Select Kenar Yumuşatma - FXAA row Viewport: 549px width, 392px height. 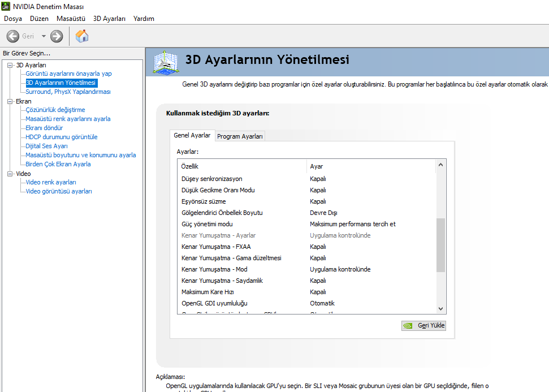click(306, 247)
